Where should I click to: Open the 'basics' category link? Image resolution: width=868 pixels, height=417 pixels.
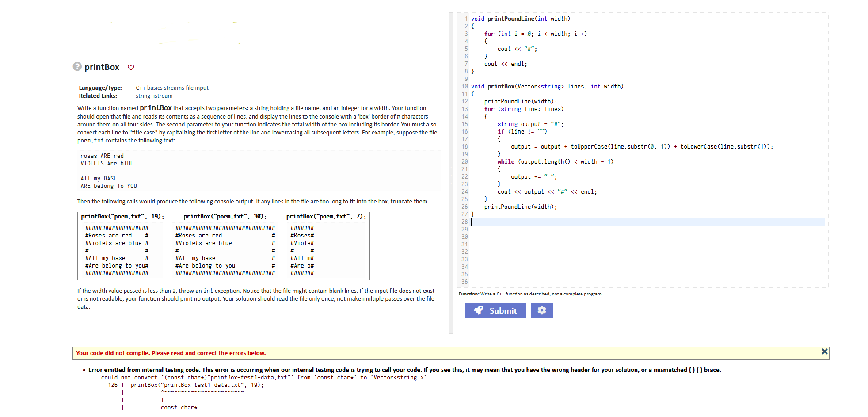[155, 88]
